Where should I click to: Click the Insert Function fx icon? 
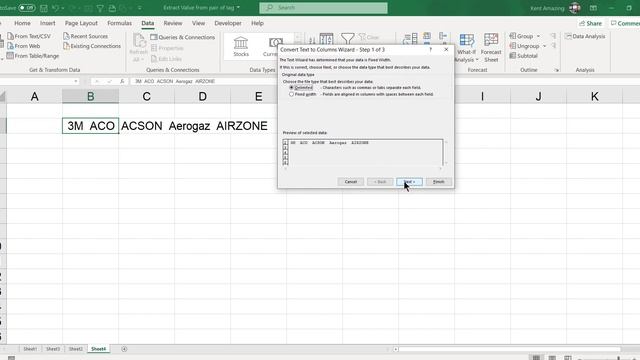click(122, 81)
